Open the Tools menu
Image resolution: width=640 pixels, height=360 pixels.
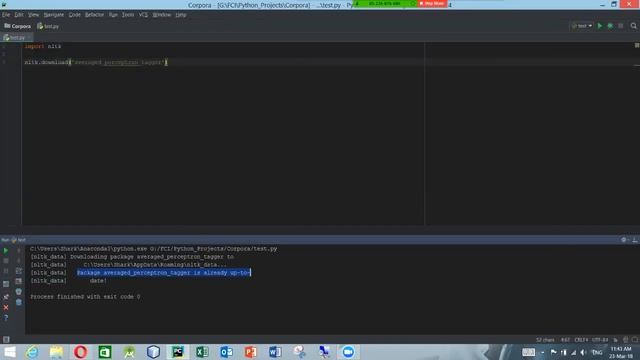click(x=128, y=15)
